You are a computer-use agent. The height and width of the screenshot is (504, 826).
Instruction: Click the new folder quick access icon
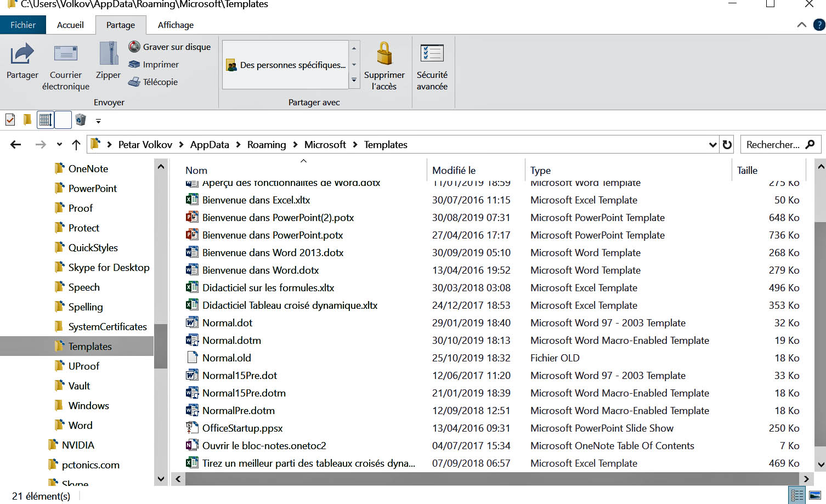coord(27,120)
